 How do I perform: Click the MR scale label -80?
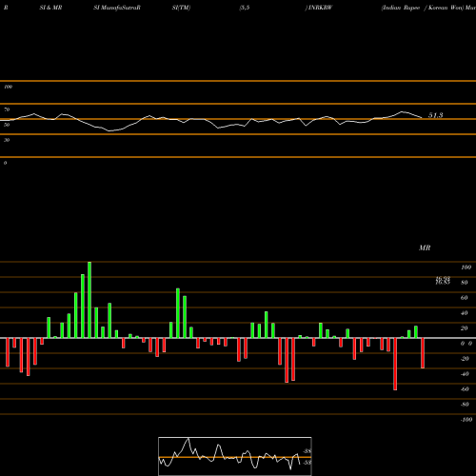tap(465, 405)
